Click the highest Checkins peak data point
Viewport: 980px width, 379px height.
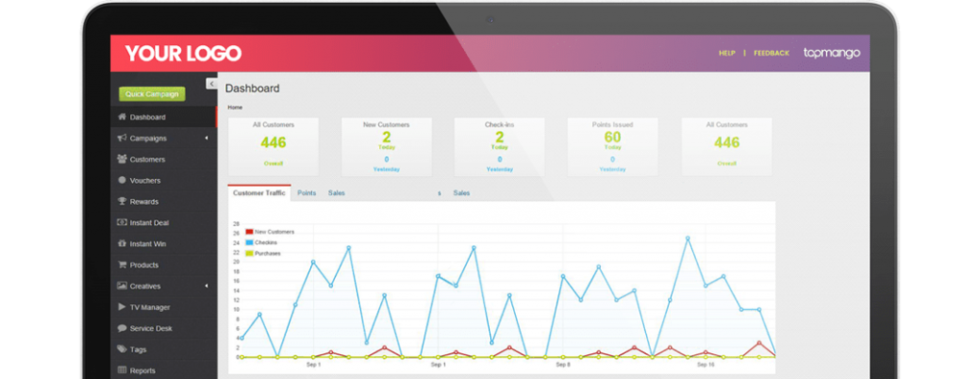click(687, 238)
